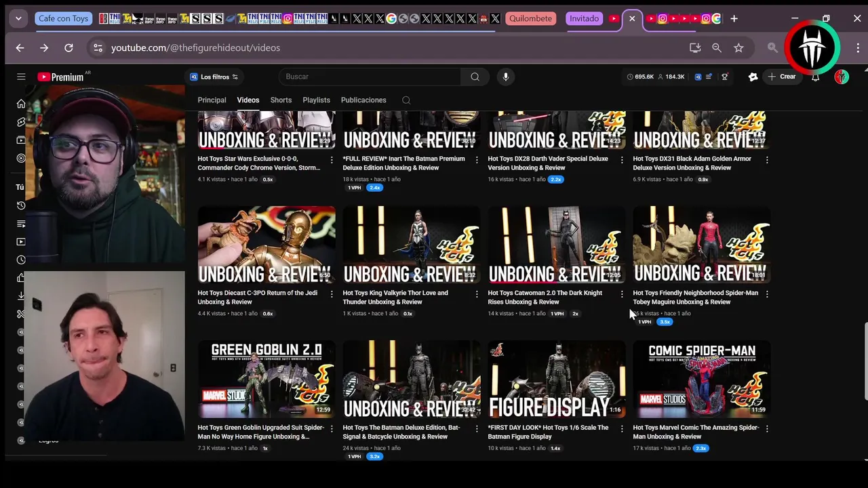Image resolution: width=868 pixels, height=488 pixels.
Task: Open options menu for Friendly Neighborhood Spider-Man video
Action: click(767, 294)
